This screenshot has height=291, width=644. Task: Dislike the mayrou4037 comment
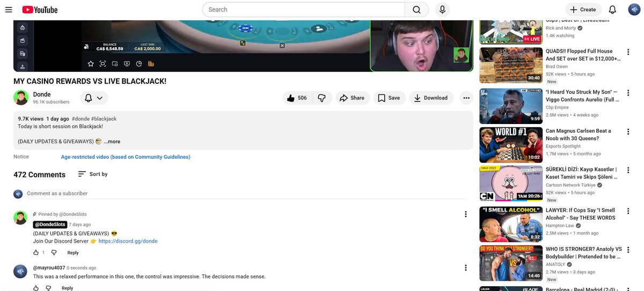click(x=49, y=288)
